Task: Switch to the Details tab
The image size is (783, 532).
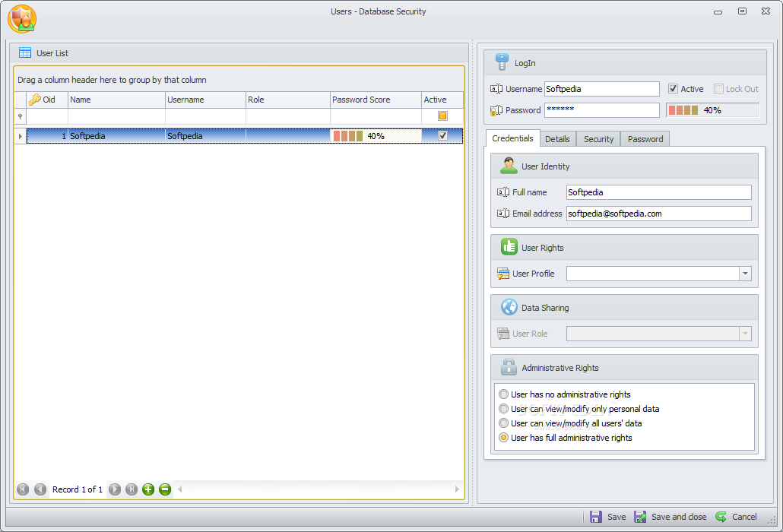Action: [x=557, y=139]
